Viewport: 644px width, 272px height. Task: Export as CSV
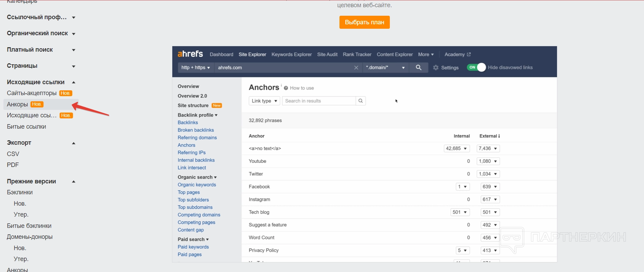pyautogui.click(x=13, y=154)
